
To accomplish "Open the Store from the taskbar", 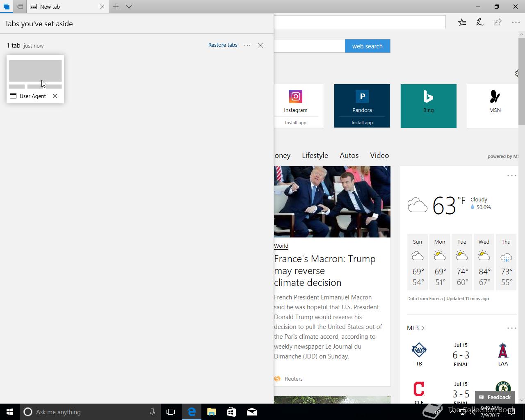I will pyautogui.click(x=231, y=412).
